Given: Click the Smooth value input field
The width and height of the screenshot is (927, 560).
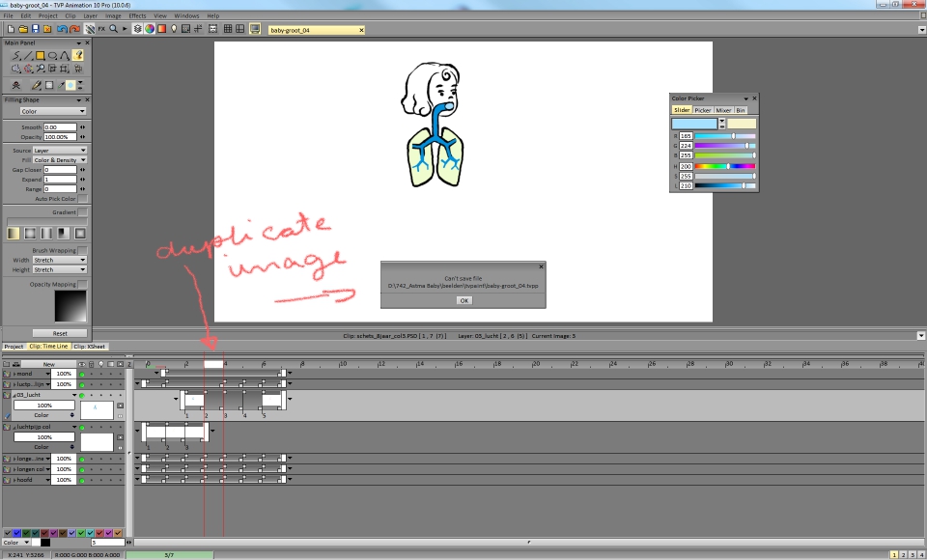Looking at the screenshot, I should coord(60,127).
